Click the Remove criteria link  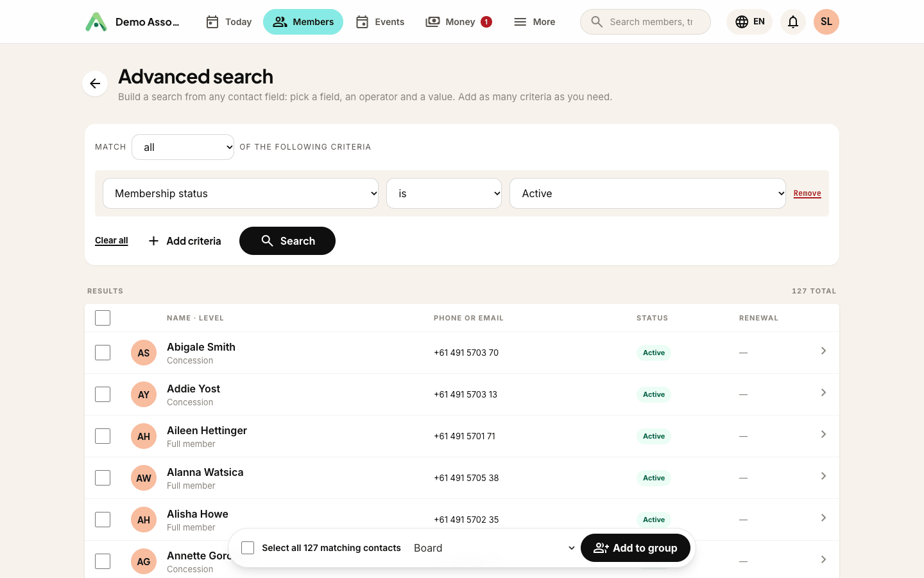[807, 193]
